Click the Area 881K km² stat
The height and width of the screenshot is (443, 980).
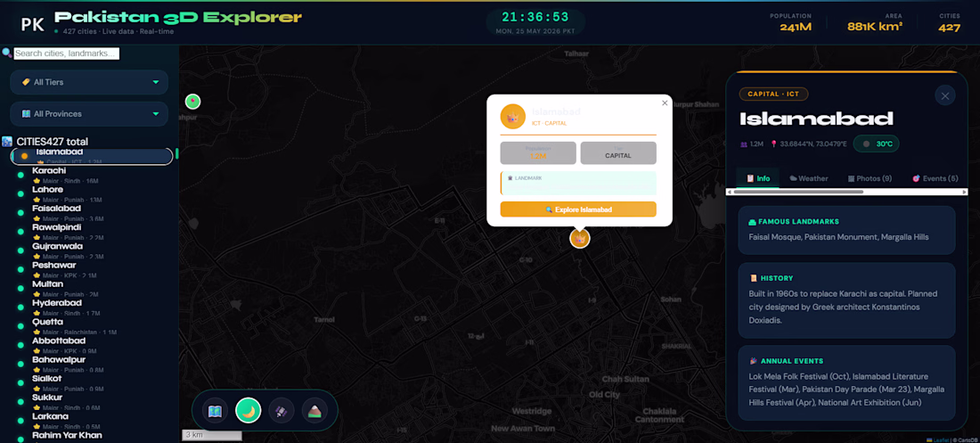[875, 22]
